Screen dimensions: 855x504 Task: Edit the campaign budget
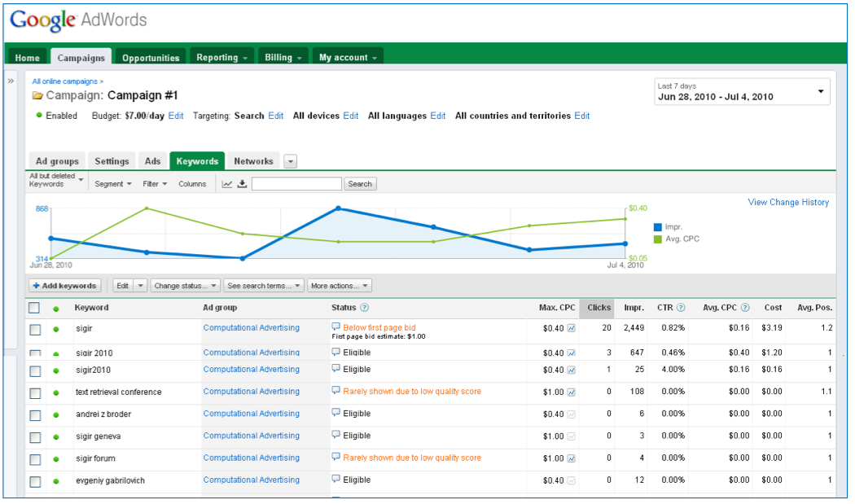[176, 116]
